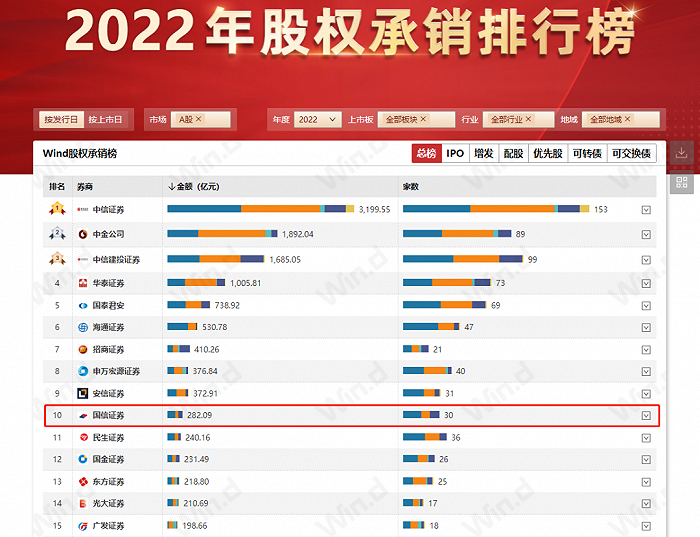Click the silver medal rank 2 icon
The image size is (700, 537).
point(57,233)
